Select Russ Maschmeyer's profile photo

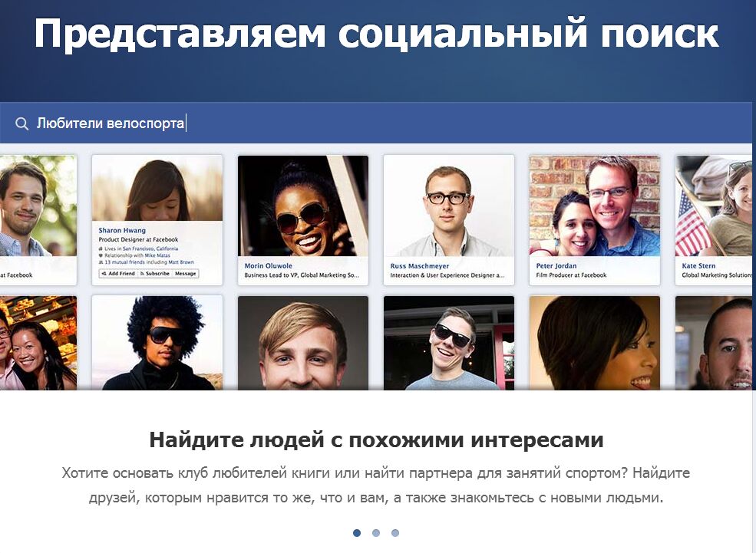coord(449,206)
